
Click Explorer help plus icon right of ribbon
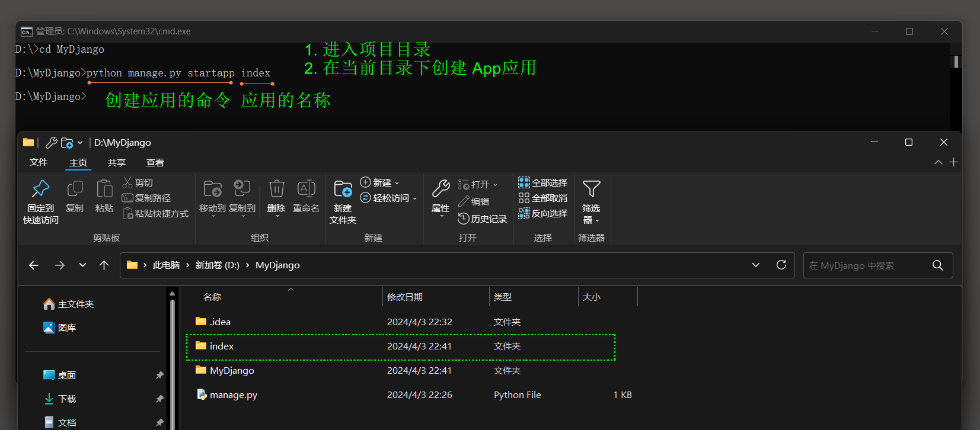tap(953, 162)
